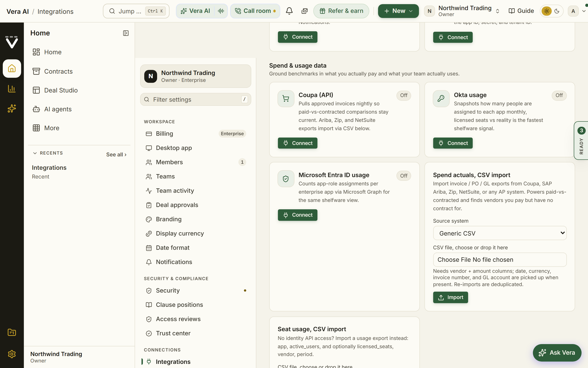This screenshot has width=588, height=368.
Task: Open the Northwind Trading workspace switcher
Action: 462,11
